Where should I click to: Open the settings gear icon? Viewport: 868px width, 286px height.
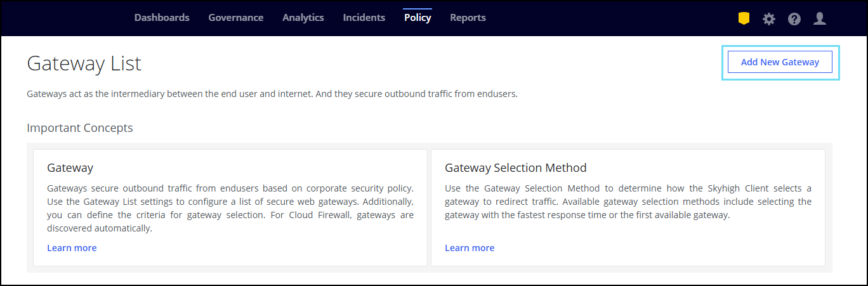769,19
